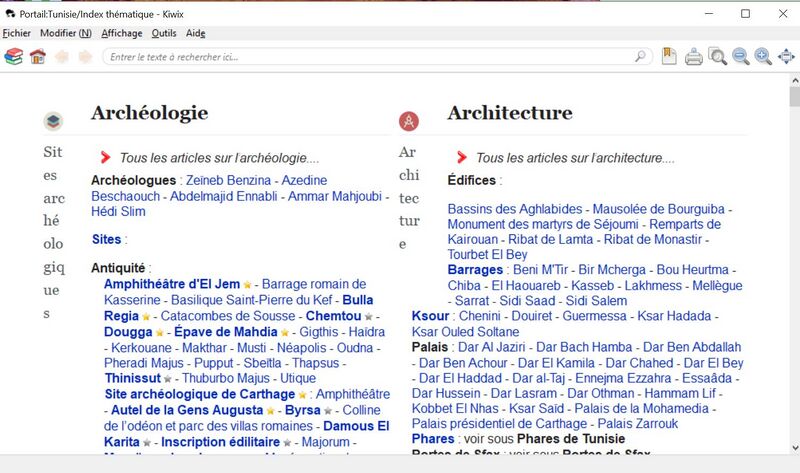Open the Fichier menu

(x=16, y=33)
